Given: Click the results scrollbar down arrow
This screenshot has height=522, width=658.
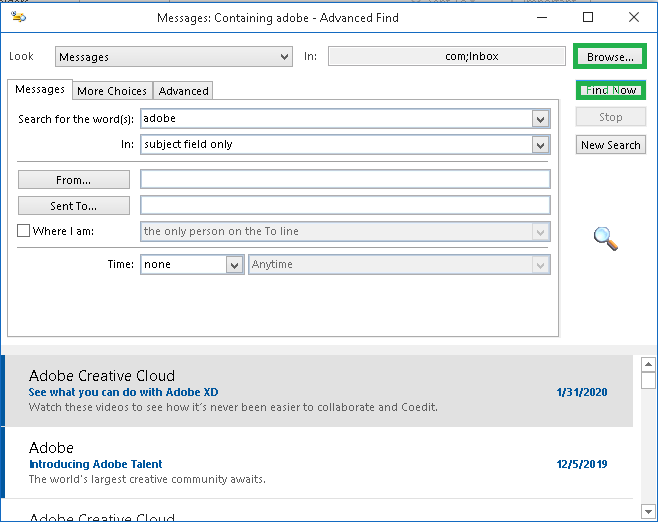Looking at the screenshot, I should point(648,512).
